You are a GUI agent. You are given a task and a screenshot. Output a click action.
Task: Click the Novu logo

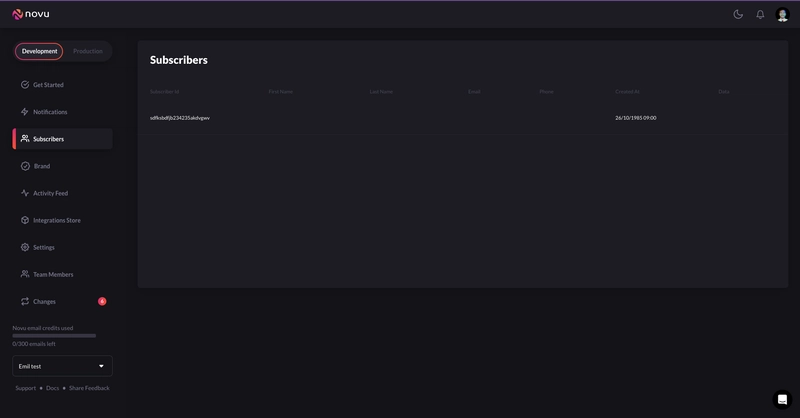[x=31, y=14]
